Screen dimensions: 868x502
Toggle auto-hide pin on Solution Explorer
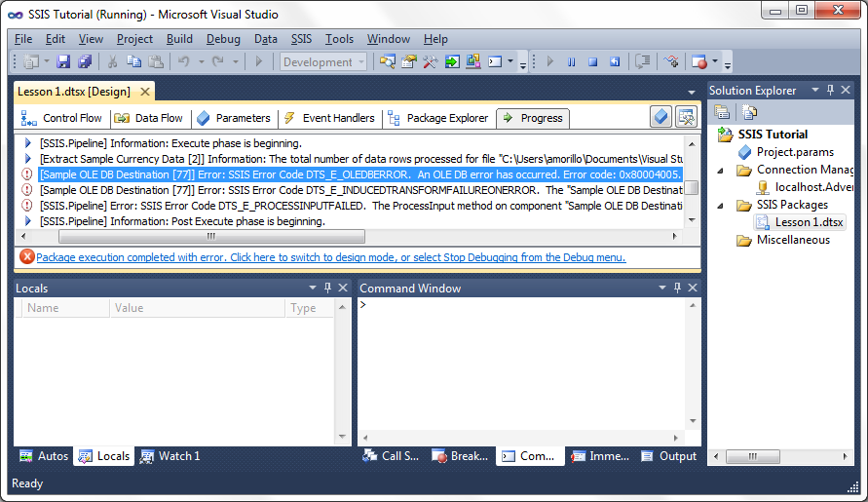pos(830,90)
